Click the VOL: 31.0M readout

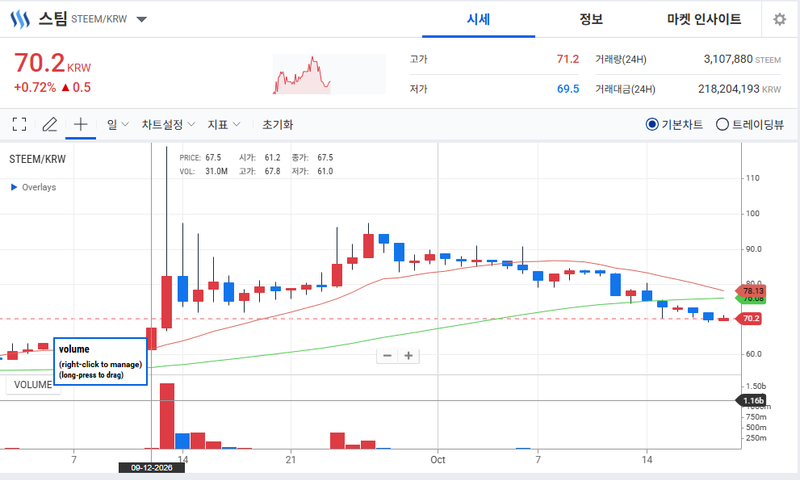[204, 171]
